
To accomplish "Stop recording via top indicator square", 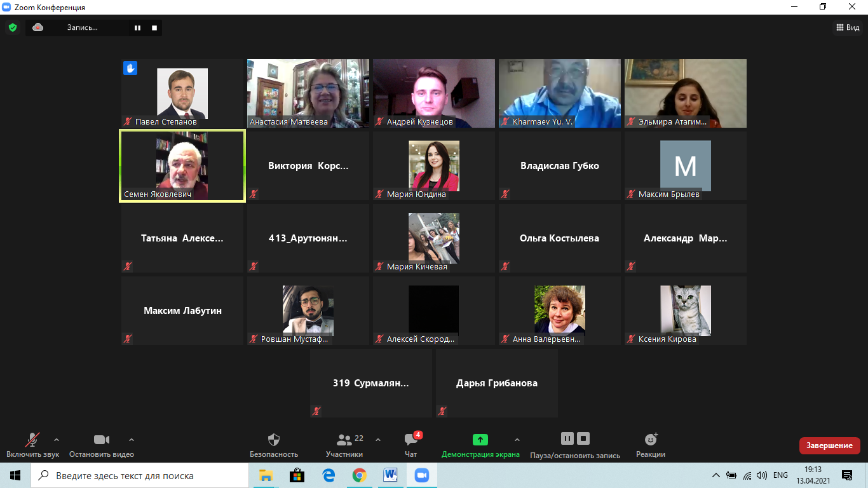I will [x=154, y=28].
